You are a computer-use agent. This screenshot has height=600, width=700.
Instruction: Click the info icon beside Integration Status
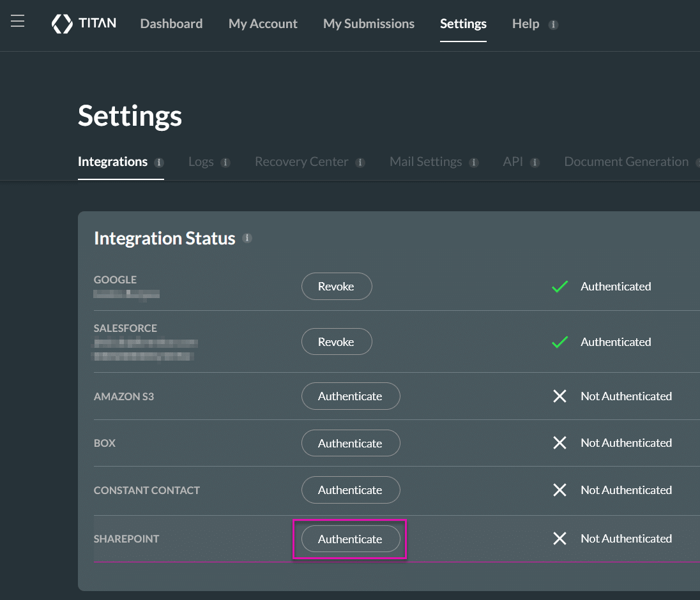pyautogui.click(x=248, y=238)
